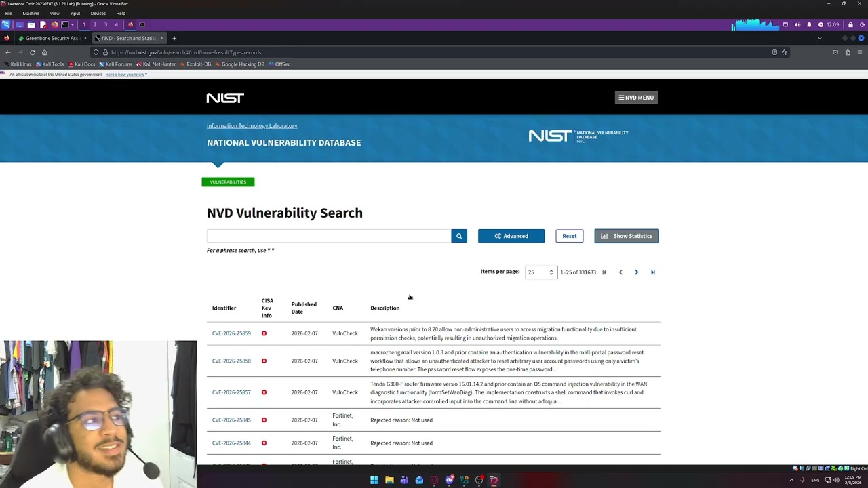The width and height of the screenshot is (868, 488).
Task: Switch to Kali workspace 4
Action: pyautogui.click(x=116, y=24)
